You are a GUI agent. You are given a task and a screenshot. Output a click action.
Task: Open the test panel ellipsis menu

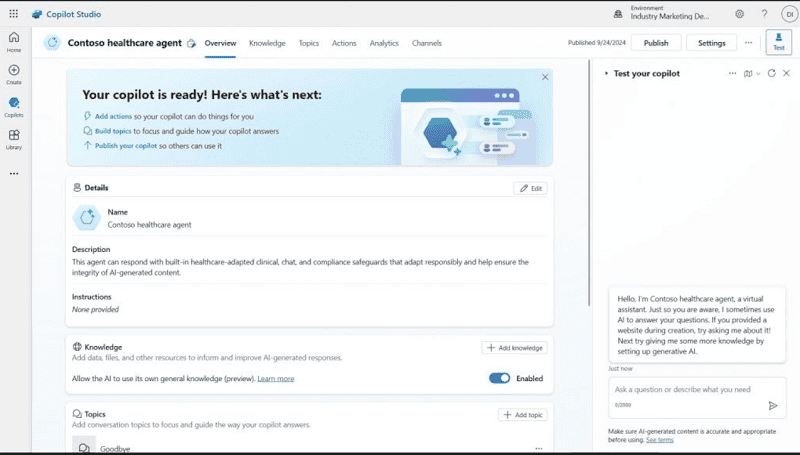(732, 73)
